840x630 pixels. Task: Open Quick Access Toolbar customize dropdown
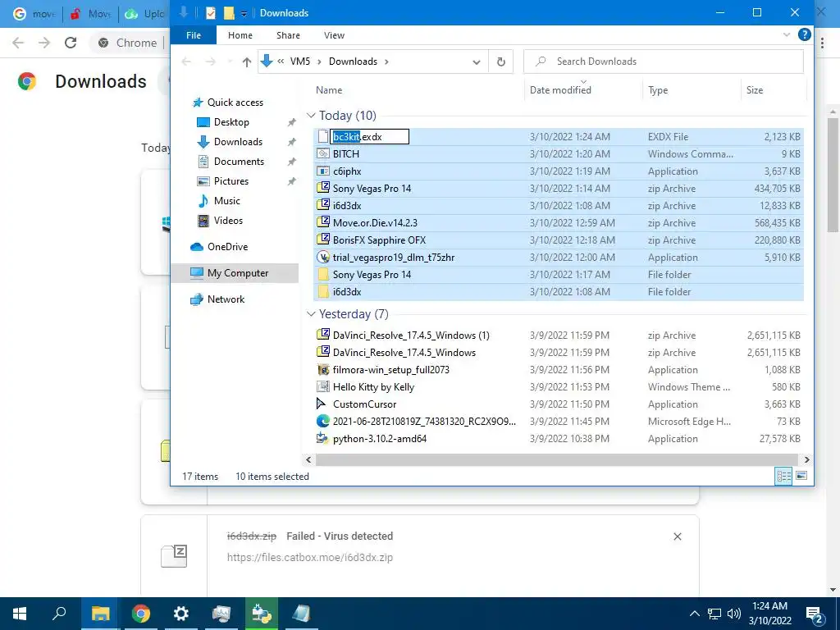pyautogui.click(x=244, y=13)
